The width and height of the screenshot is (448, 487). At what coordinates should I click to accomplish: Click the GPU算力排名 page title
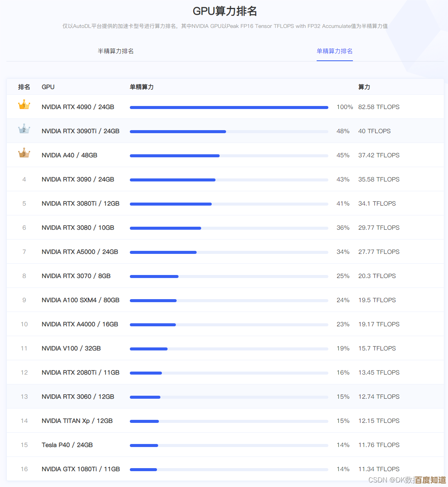click(x=225, y=11)
